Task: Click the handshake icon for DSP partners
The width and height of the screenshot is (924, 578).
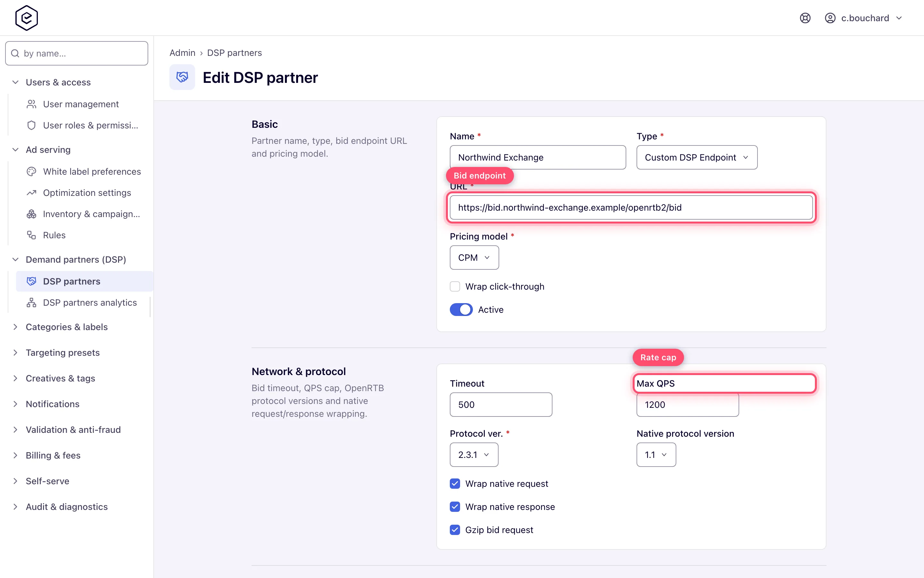Action: tap(31, 281)
